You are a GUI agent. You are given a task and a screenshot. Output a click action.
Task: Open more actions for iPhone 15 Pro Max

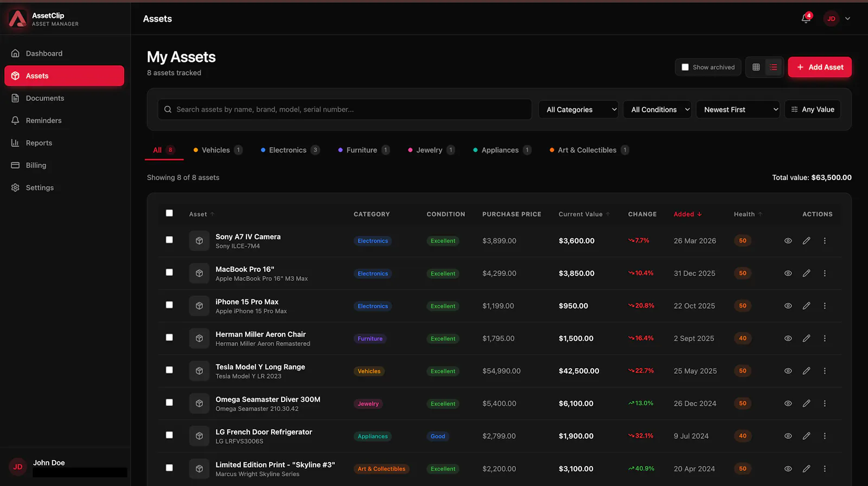[825, 306]
